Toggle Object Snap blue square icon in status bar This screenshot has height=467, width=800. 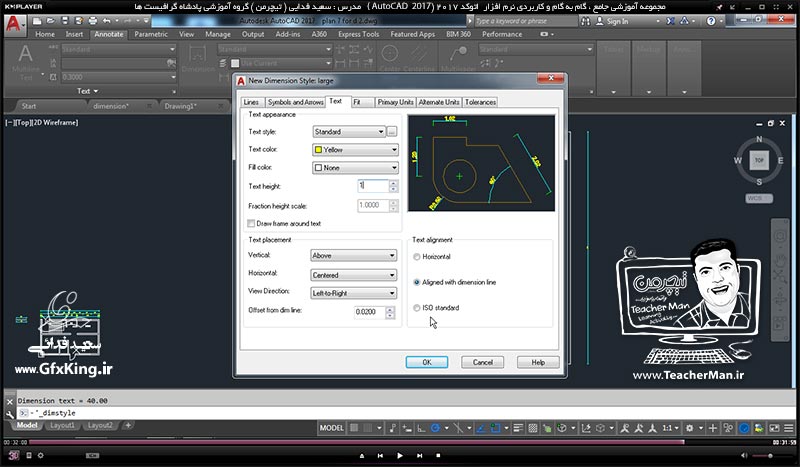click(495, 428)
